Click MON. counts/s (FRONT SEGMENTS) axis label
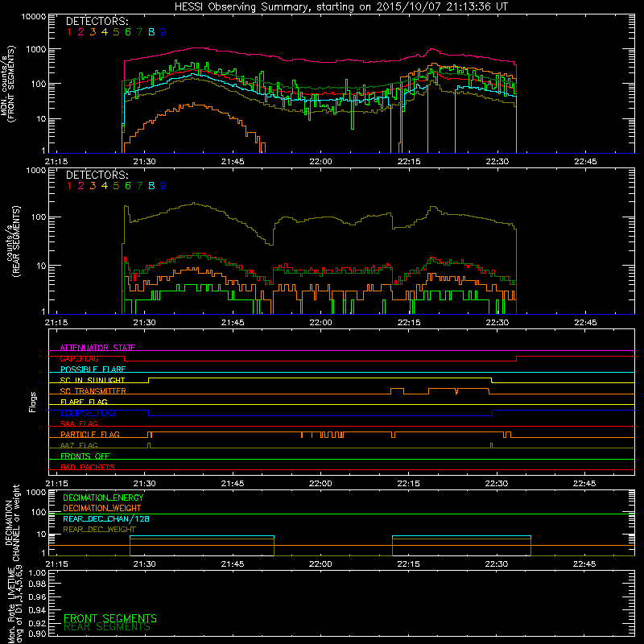The width and height of the screenshot is (644, 644). [8, 84]
